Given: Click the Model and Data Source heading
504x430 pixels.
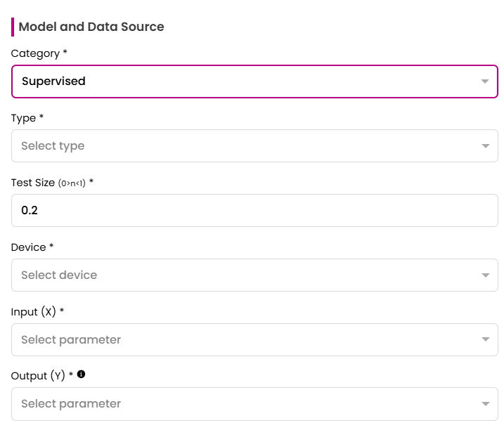Looking at the screenshot, I should pos(91,27).
